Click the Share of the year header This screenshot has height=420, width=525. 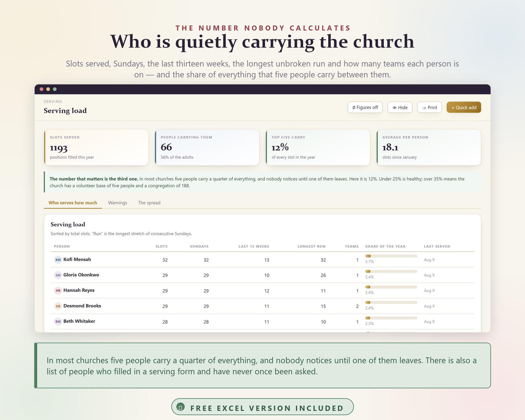coord(385,246)
